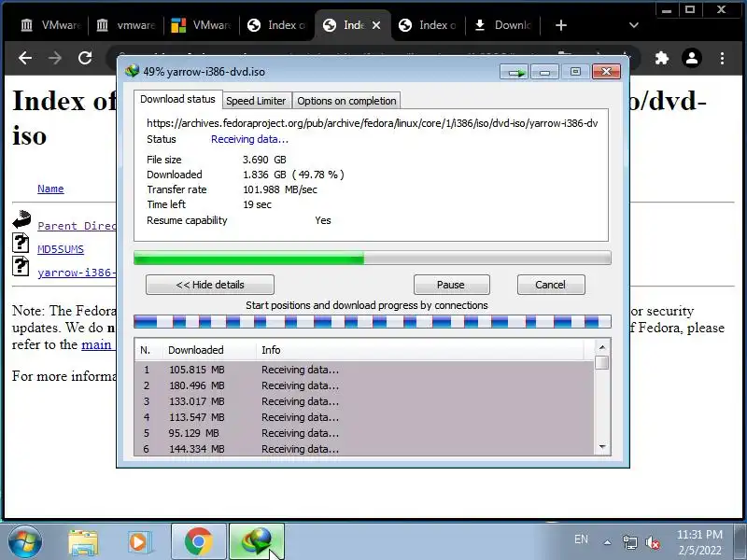Click the connections progress segment bar
The height and width of the screenshot is (560, 747).
click(372, 322)
